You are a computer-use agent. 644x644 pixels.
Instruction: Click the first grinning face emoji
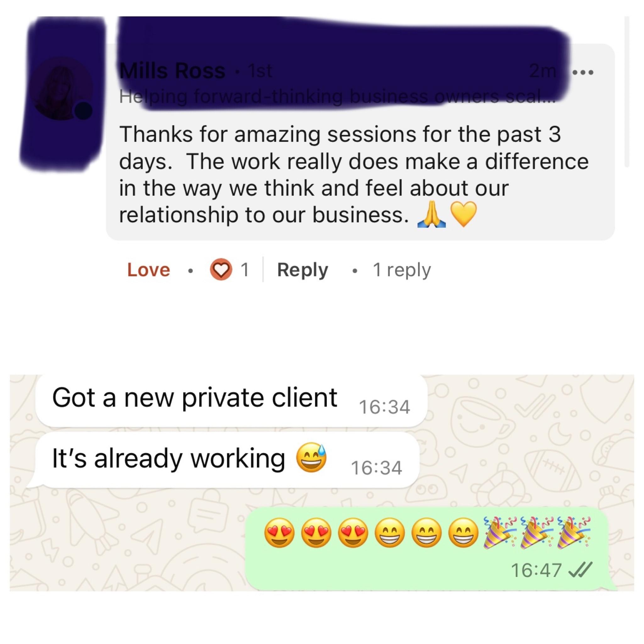390,533
